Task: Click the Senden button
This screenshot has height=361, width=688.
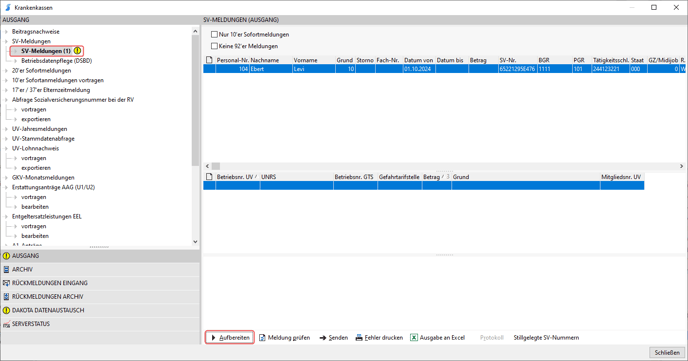Action: [x=333, y=338]
